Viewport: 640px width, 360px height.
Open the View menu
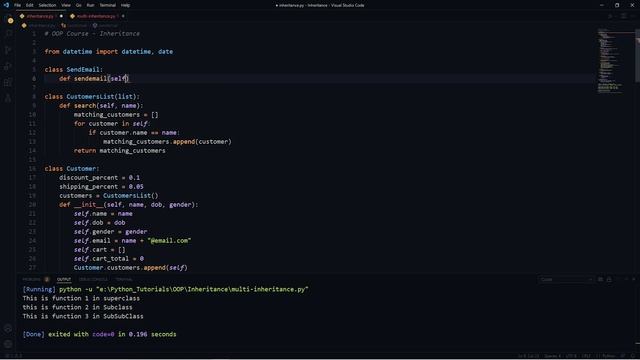point(66,5)
